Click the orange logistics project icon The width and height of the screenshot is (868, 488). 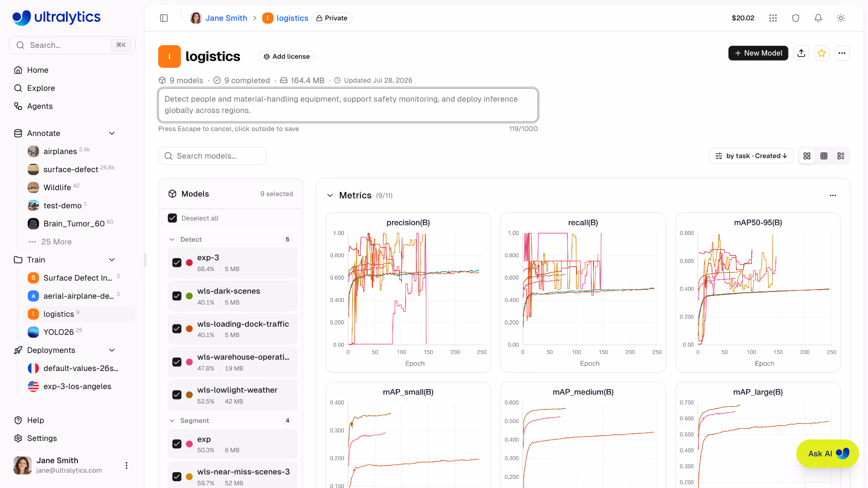coord(170,56)
